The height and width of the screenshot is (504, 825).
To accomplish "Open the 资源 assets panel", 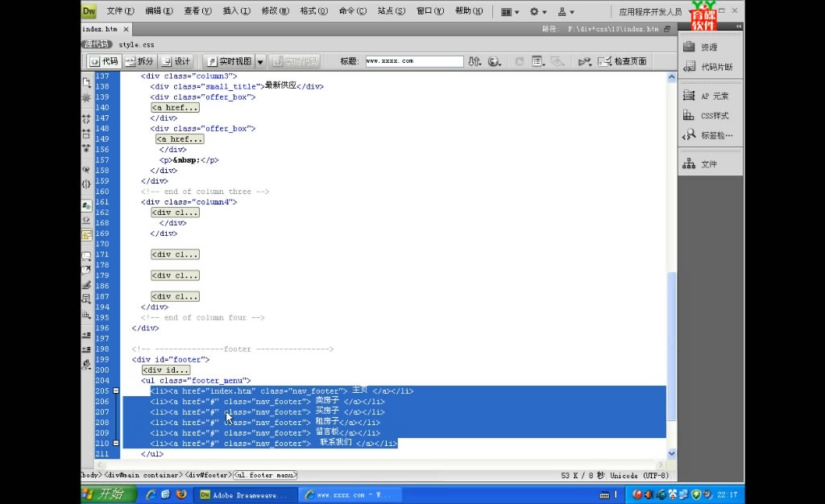I will click(711, 48).
